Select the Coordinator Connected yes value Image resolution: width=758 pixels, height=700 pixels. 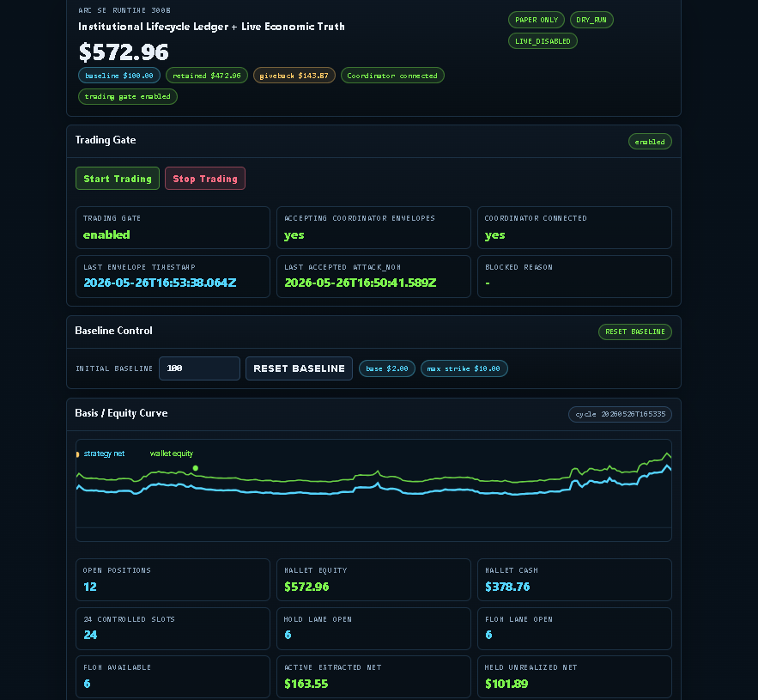click(x=494, y=235)
